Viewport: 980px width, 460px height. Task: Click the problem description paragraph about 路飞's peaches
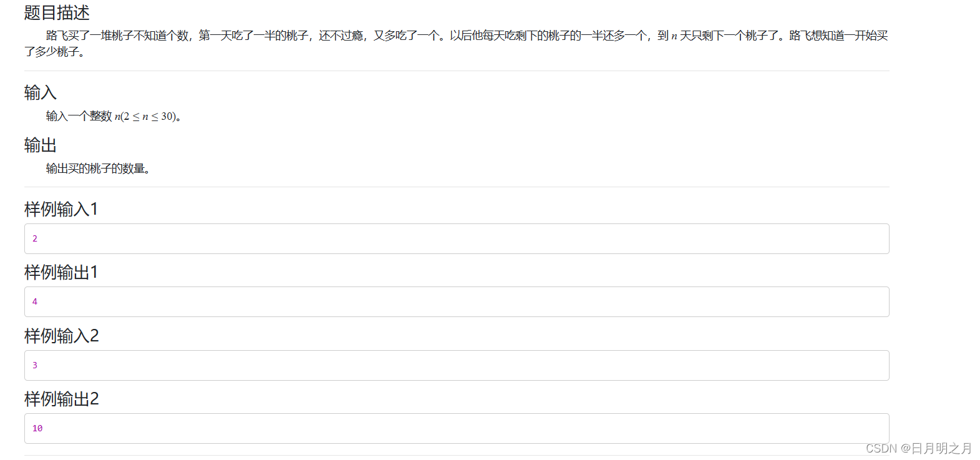click(x=456, y=44)
